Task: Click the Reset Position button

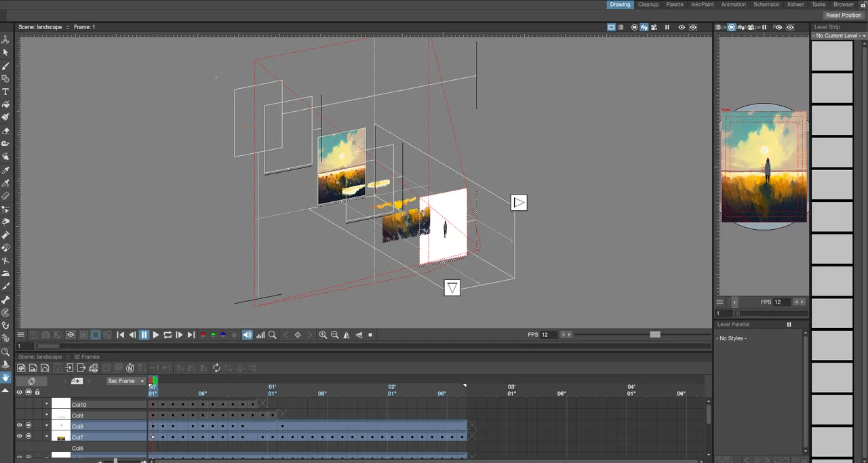Action: (844, 16)
